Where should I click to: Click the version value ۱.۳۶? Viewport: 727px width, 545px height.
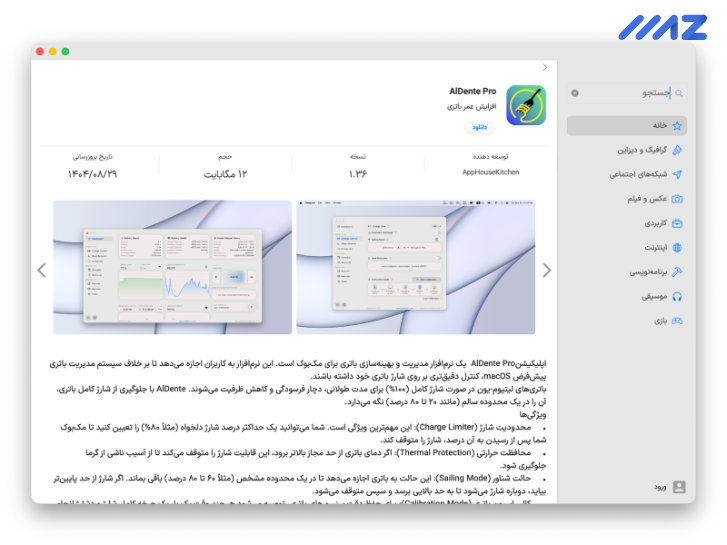coord(357,174)
